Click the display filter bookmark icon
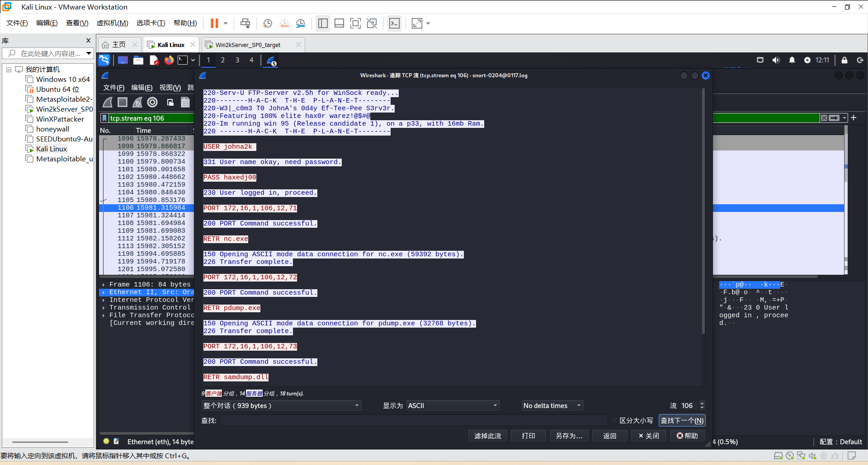The height and width of the screenshot is (465, 868). [x=105, y=118]
